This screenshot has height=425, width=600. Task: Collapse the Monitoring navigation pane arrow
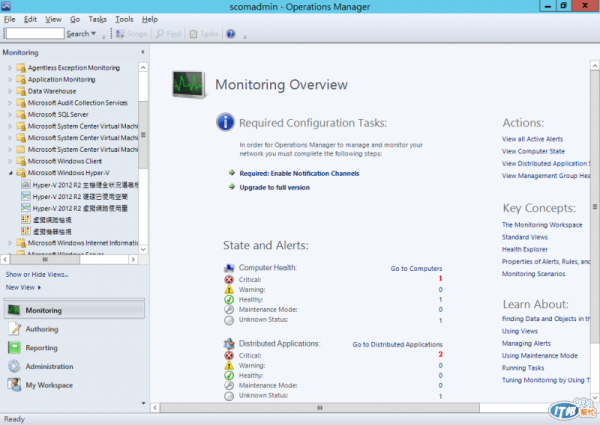coord(143,52)
